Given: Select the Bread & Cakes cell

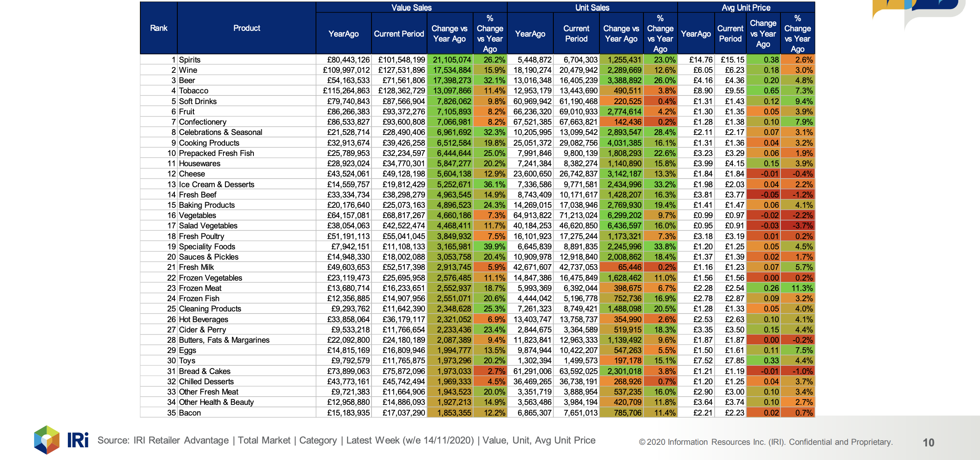Looking at the screenshot, I should tap(246, 371).
